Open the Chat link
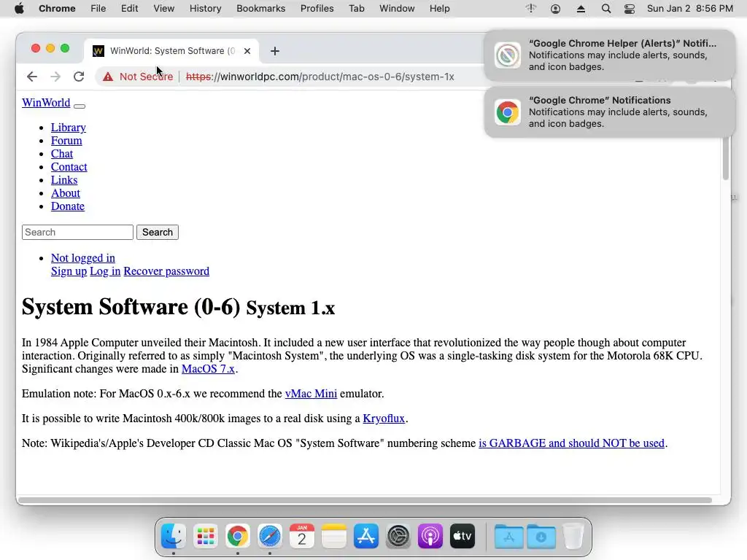This screenshot has width=747, height=560. click(62, 154)
